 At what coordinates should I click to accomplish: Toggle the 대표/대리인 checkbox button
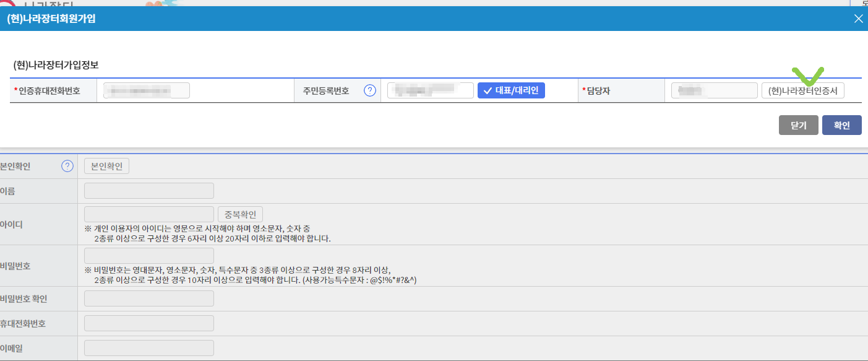coord(511,90)
